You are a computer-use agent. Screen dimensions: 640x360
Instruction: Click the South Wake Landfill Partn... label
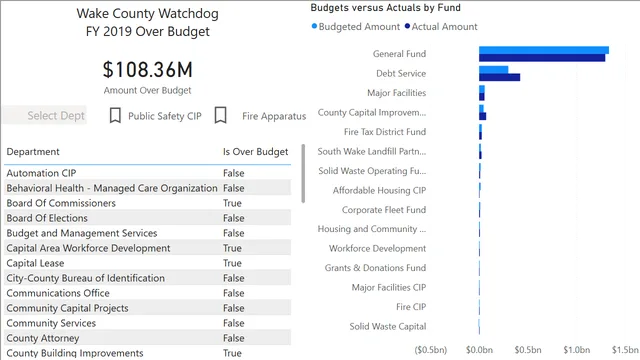tap(372, 151)
